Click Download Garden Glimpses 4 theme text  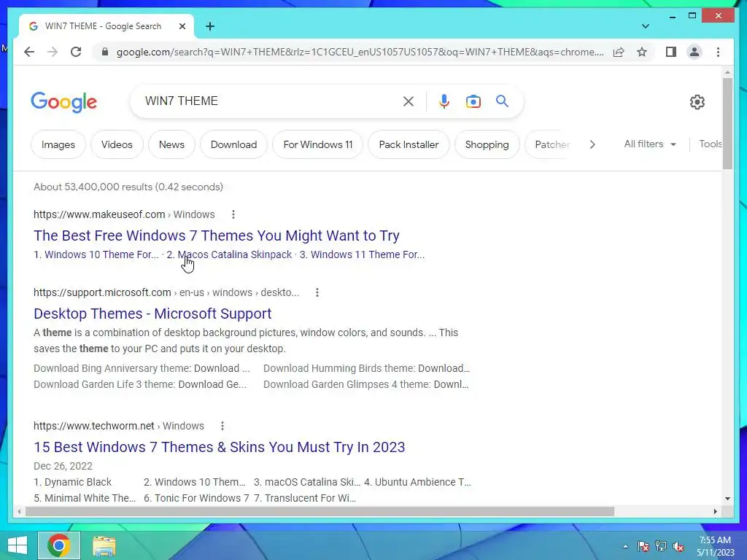click(366, 385)
